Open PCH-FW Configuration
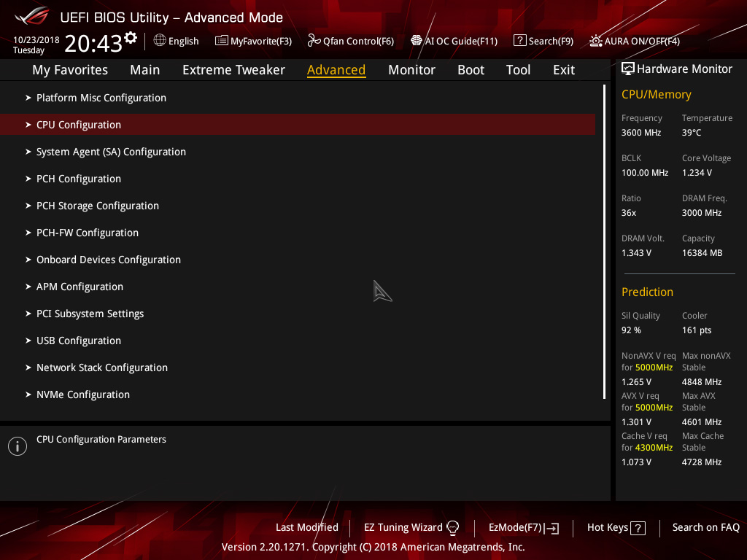The height and width of the screenshot is (560, 747). pyautogui.click(x=298, y=233)
